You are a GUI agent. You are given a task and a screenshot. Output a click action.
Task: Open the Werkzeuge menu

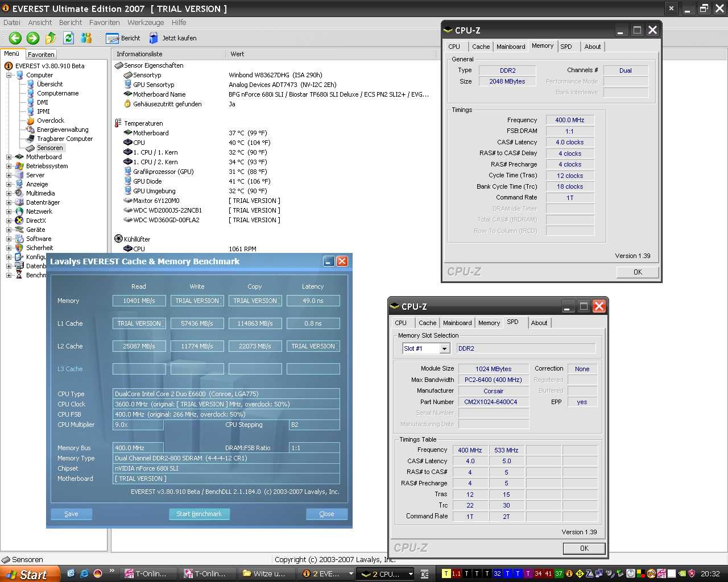[146, 23]
